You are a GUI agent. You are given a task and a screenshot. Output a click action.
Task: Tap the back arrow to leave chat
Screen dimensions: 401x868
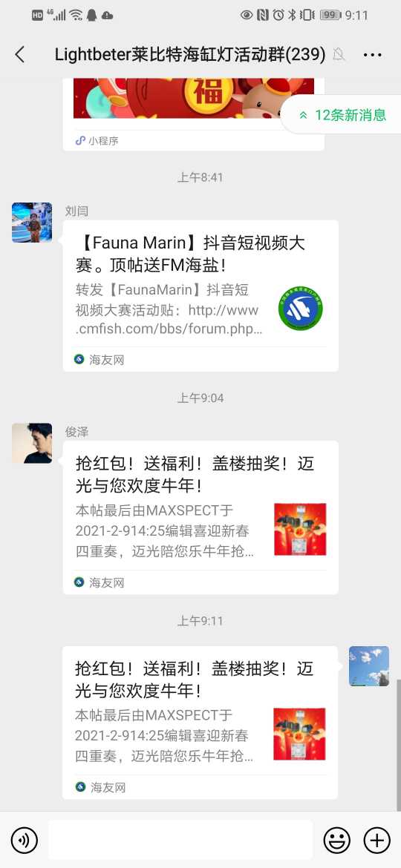(x=20, y=54)
